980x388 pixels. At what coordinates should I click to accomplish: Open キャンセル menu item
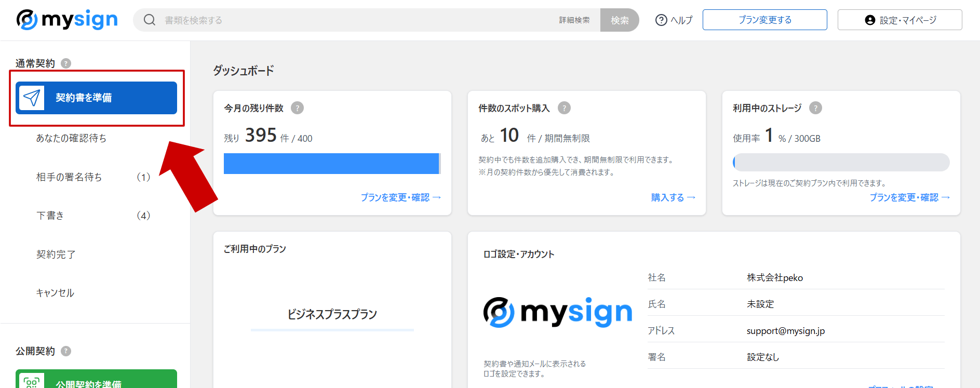[55, 293]
